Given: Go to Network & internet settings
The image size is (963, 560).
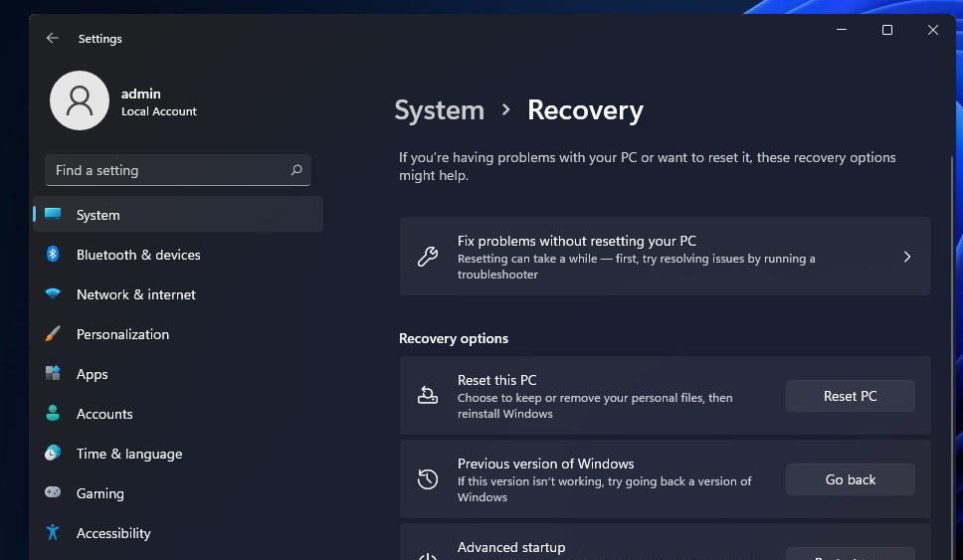Looking at the screenshot, I should click(x=178, y=294).
